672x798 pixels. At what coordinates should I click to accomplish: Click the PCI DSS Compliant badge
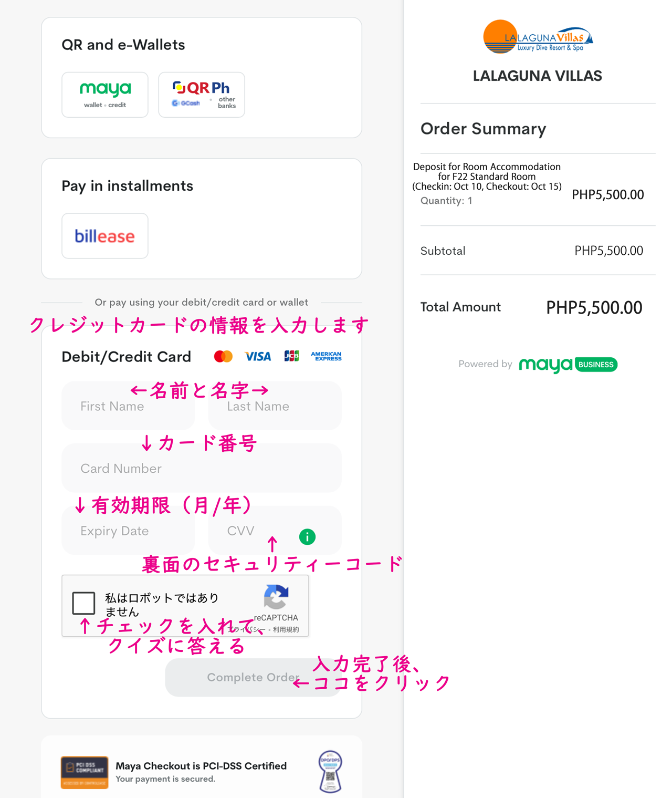(x=85, y=772)
